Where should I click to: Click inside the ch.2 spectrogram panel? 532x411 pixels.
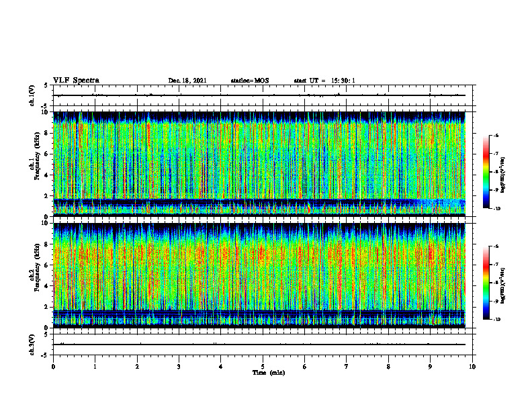click(x=259, y=275)
